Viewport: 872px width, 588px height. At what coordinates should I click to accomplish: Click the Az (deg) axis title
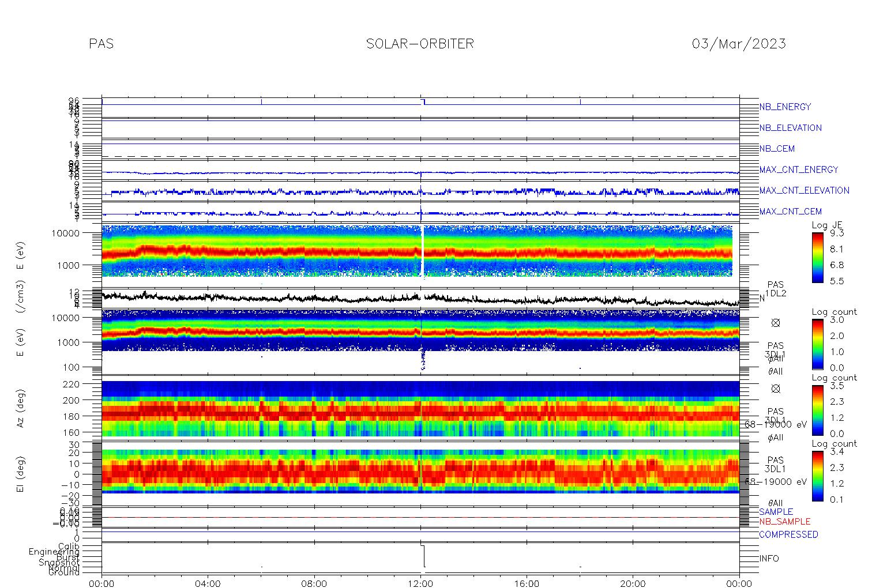(x=21, y=408)
